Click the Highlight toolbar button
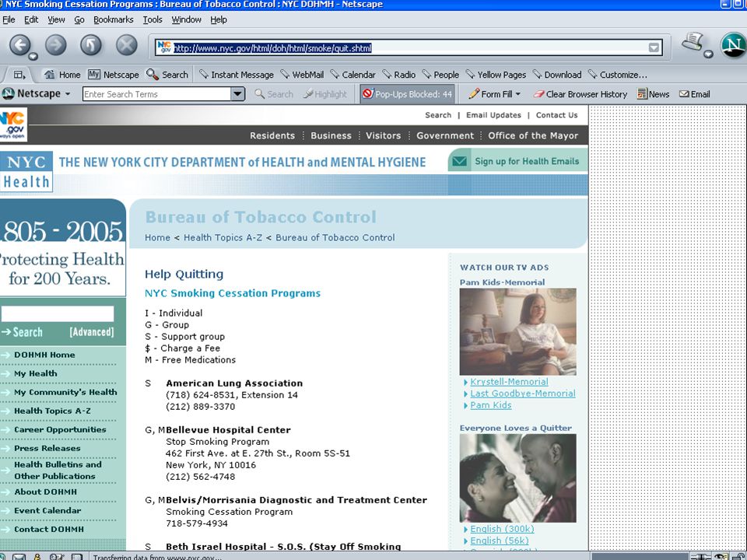 coord(325,94)
